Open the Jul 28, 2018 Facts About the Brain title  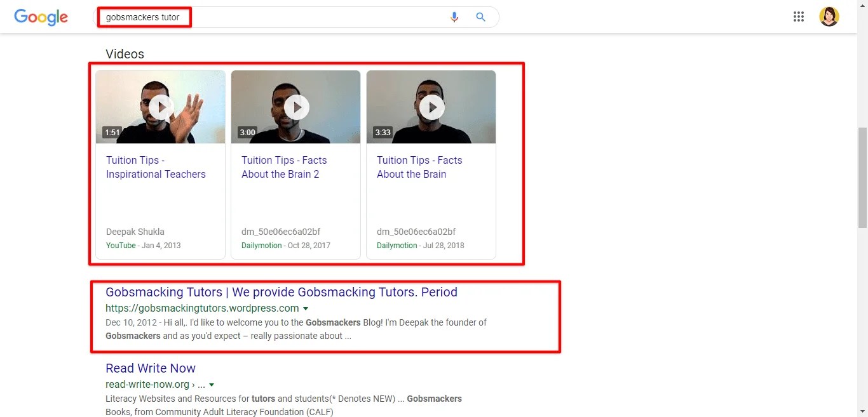[x=419, y=167]
